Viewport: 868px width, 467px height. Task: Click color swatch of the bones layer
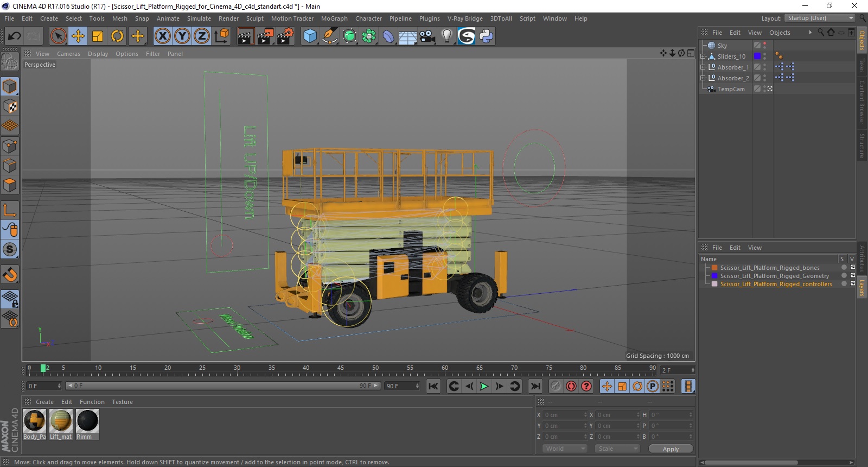715,268
